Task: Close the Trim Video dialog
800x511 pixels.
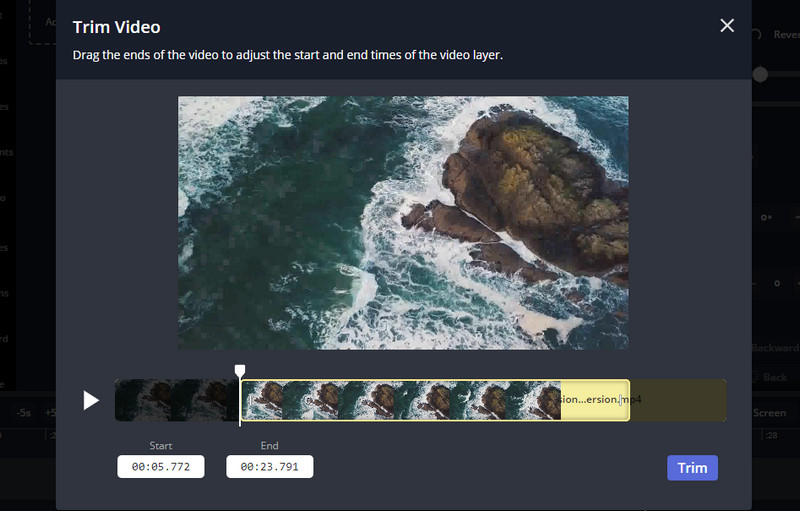Action: (727, 26)
